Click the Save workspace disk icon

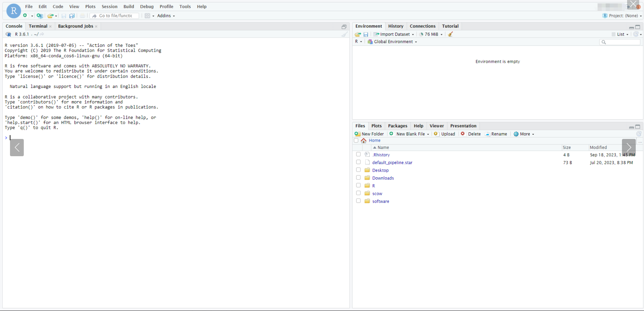366,34
